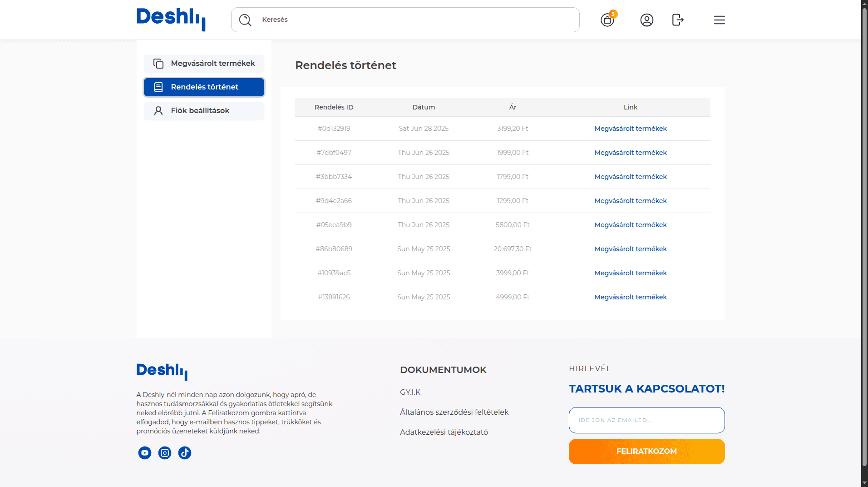Screen dimensions: 868x487
Task: Open the hamburger menu
Action: (x=719, y=20)
